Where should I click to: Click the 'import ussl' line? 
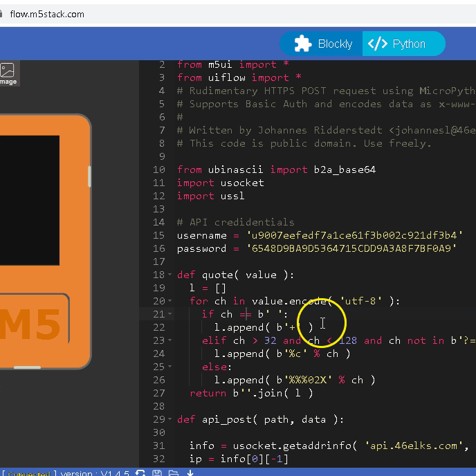tap(211, 196)
